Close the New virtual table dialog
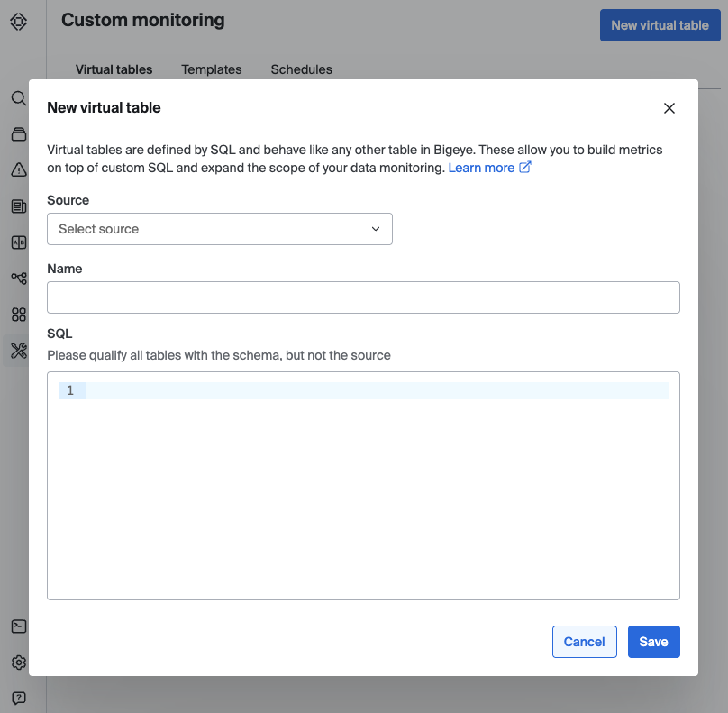 click(x=669, y=108)
